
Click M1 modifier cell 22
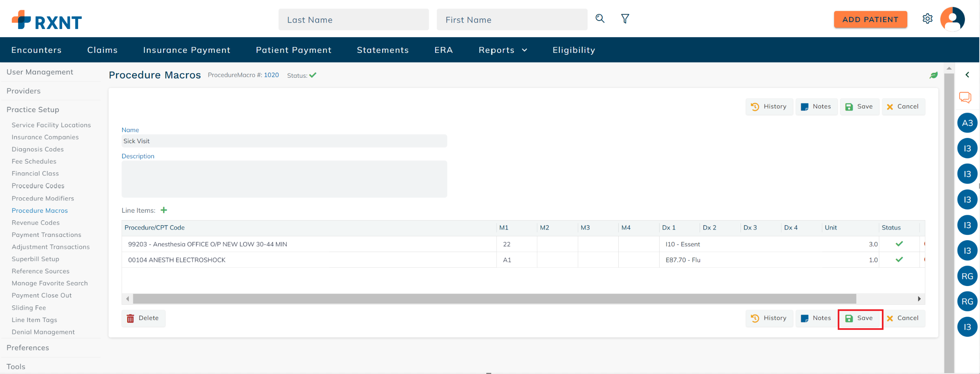click(x=517, y=244)
